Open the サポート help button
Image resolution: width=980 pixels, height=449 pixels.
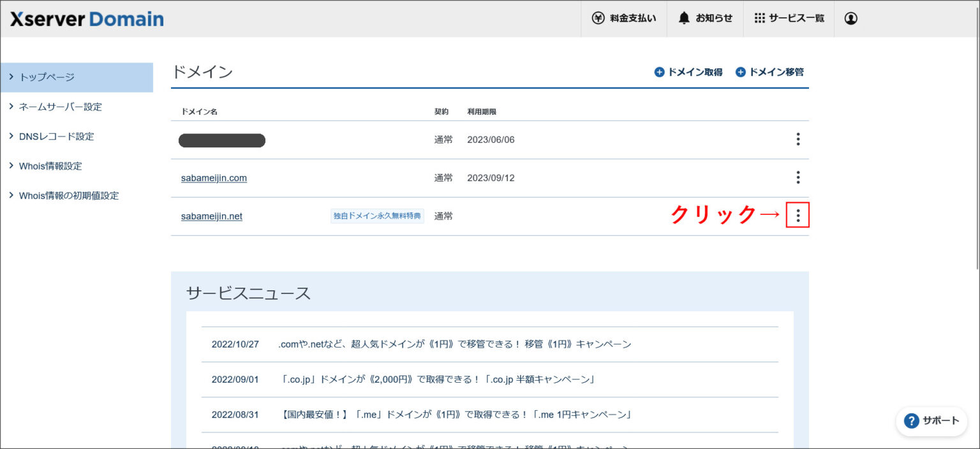[931, 421]
